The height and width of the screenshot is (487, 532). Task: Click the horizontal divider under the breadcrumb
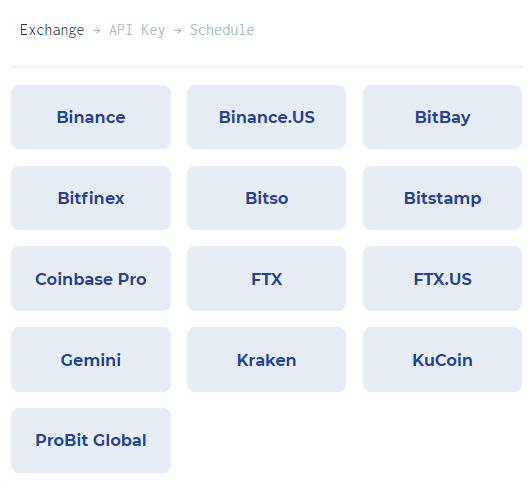click(266, 67)
